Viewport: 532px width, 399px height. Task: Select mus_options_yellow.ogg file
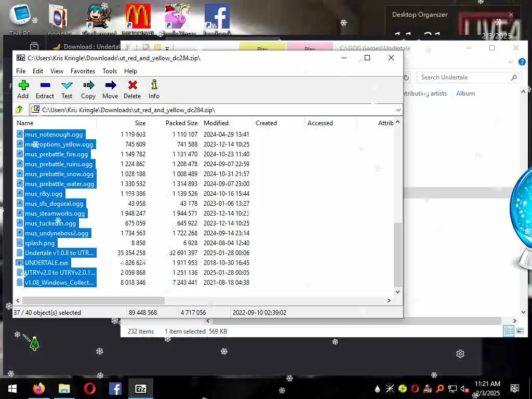[x=59, y=144]
